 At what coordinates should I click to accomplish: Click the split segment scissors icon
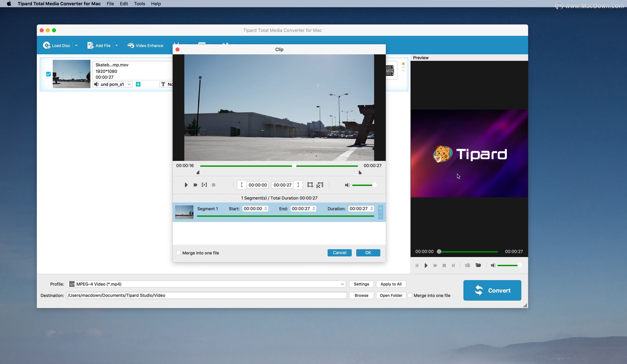(x=320, y=185)
